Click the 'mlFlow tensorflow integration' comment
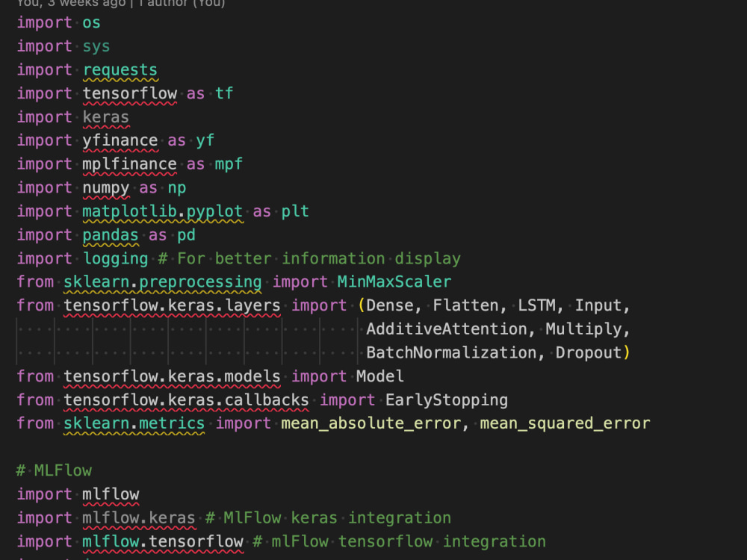 [x=409, y=542]
